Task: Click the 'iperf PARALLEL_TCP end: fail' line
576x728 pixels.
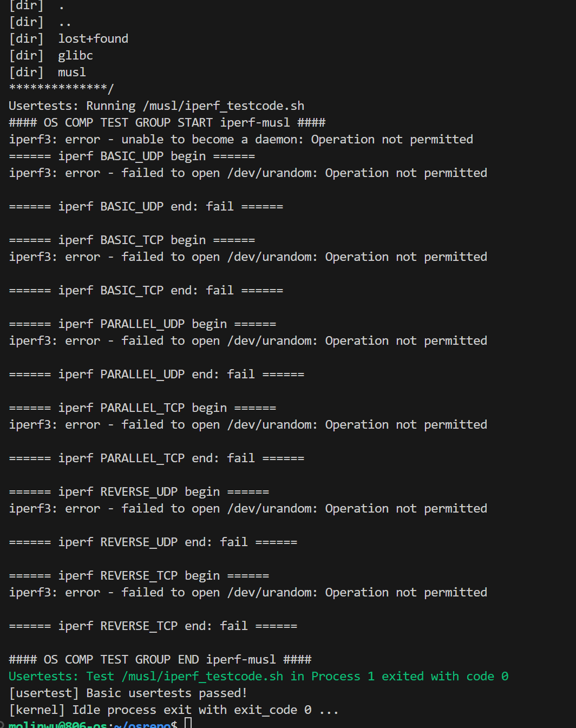Action: 156,458
